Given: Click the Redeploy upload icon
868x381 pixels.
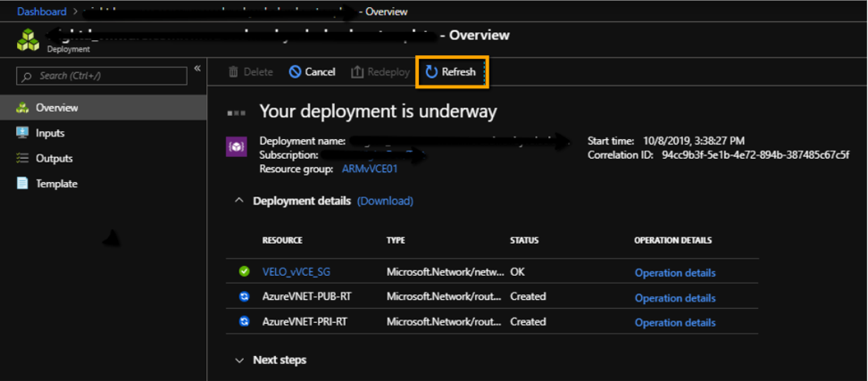Looking at the screenshot, I should pos(357,72).
